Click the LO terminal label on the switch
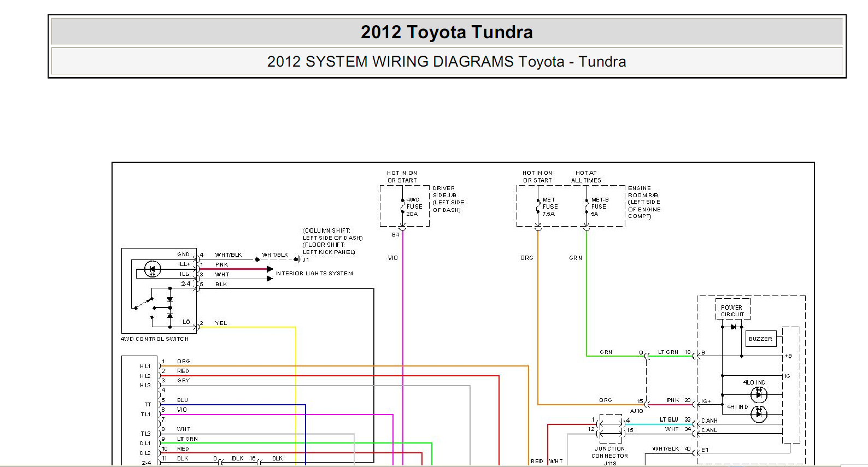868x467 pixels. pos(186,322)
